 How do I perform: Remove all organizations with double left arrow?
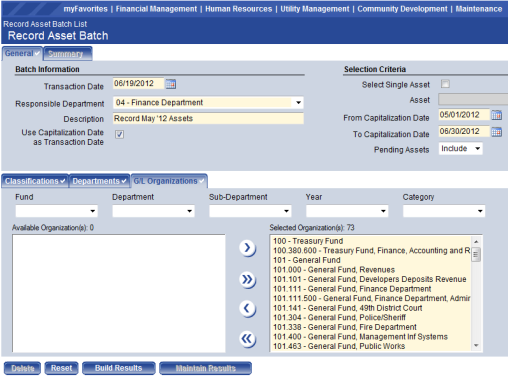coord(247,339)
